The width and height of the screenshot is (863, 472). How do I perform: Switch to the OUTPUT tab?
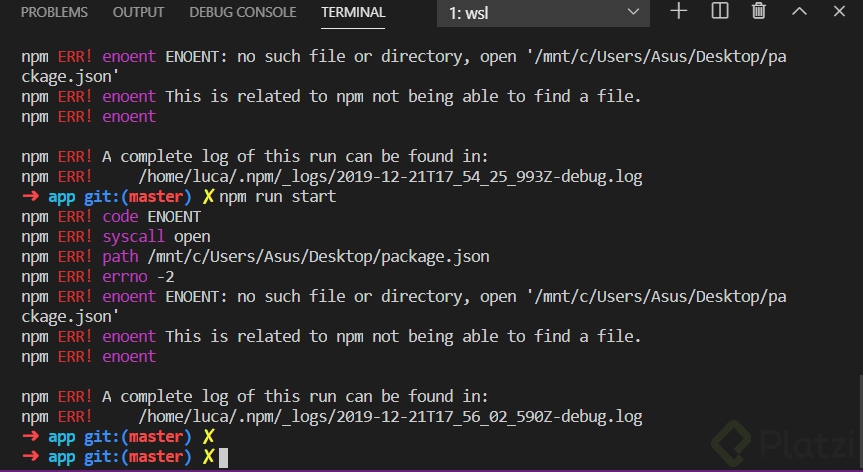tap(138, 12)
